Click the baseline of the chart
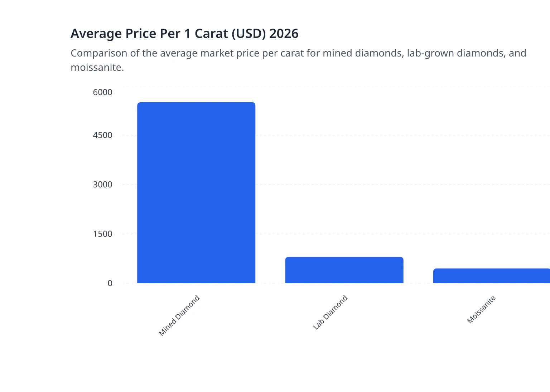 272,283
